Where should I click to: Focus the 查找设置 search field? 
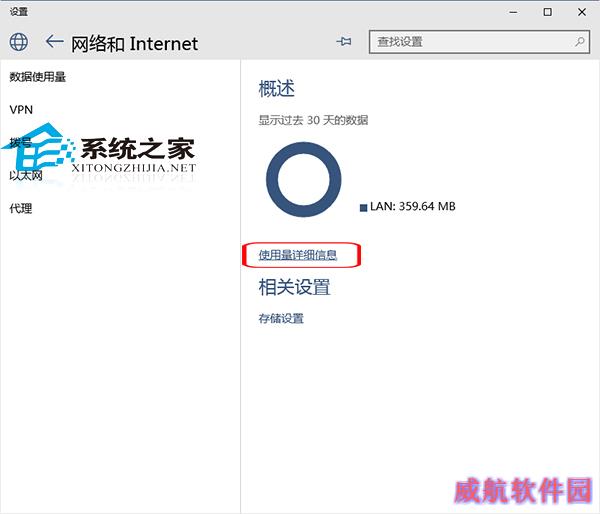[x=479, y=42]
